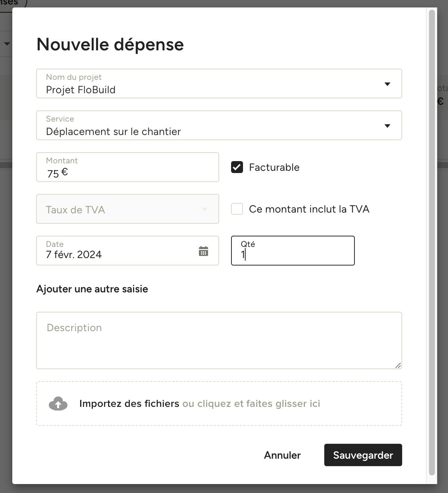Image resolution: width=448 pixels, height=493 pixels.
Task: Cancel with the Annuler button
Action: coord(282,455)
